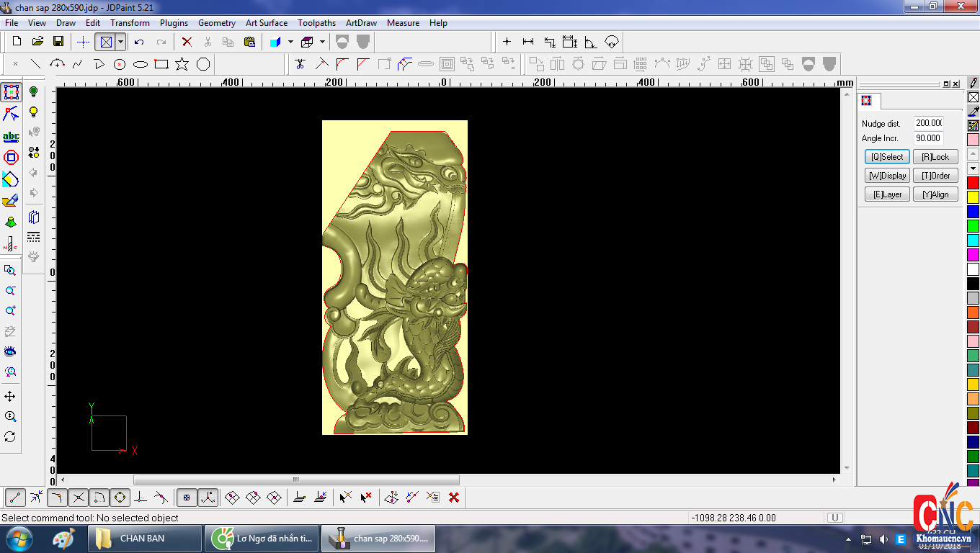Select the abc text tool
980x553 pixels.
pos(11,136)
